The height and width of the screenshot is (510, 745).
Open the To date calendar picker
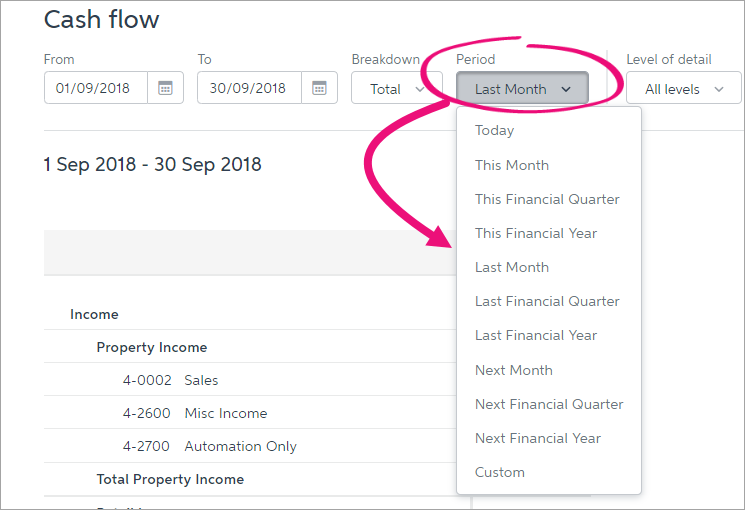[x=319, y=88]
